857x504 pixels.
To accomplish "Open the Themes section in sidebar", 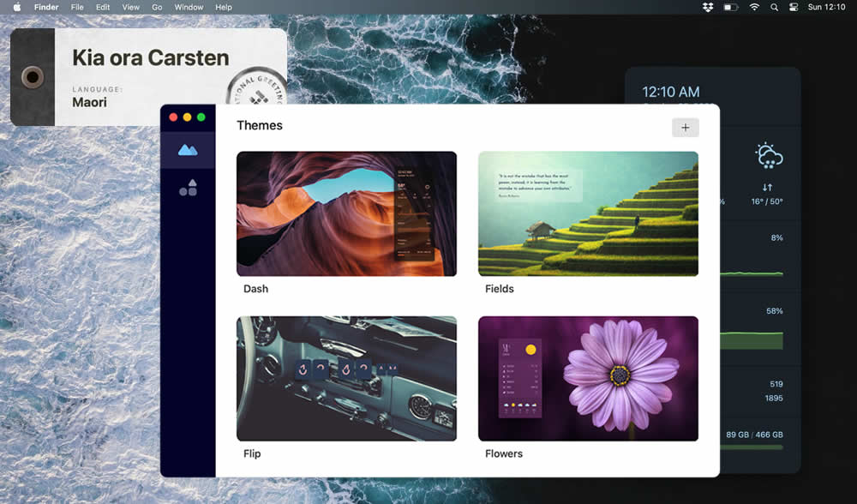I will click(x=188, y=150).
